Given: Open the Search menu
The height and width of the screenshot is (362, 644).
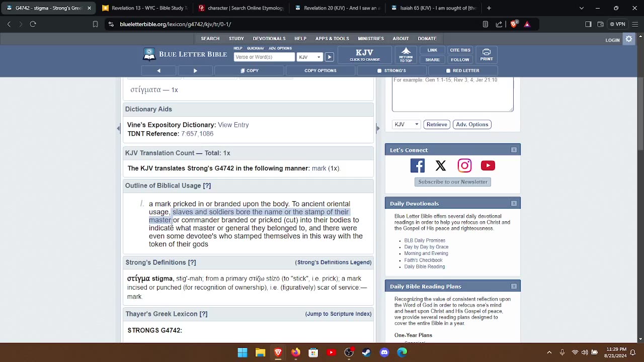Looking at the screenshot, I should [210, 39].
